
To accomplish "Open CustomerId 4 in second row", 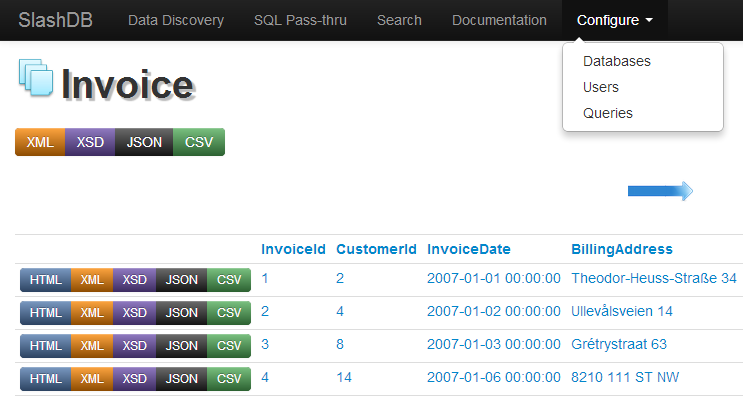I will (340, 311).
